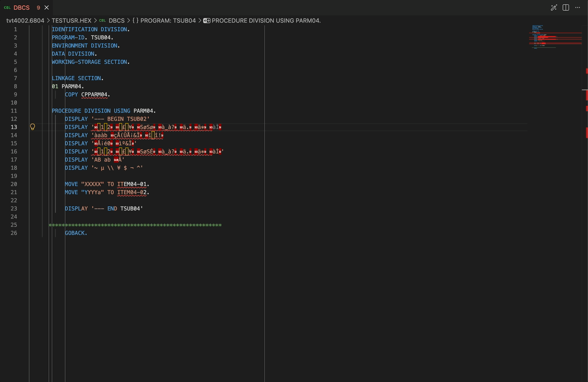The image size is (588, 382).
Task: Click 'DATA DIVISION.' text
Action: [x=75, y=53]
